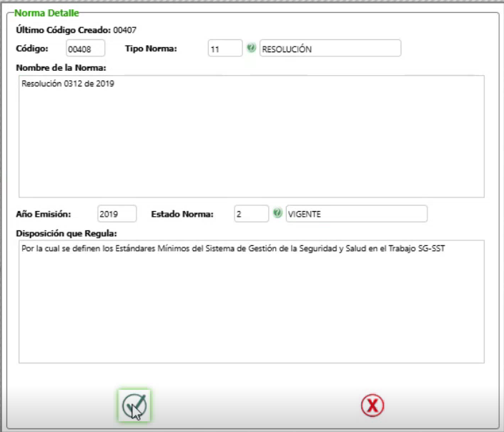Focus the Código field showing 00408
Viewport: 504px width, 432px height.
click(86, 49)
